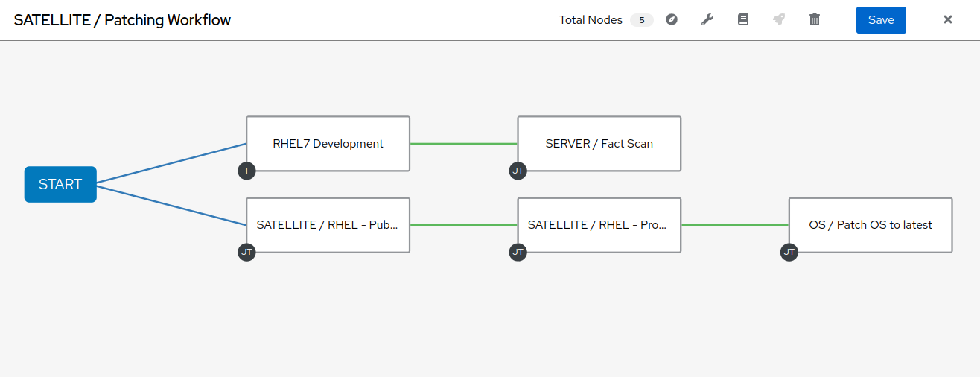Select link from START to RHEL7 Development

(x=171, y=162)
